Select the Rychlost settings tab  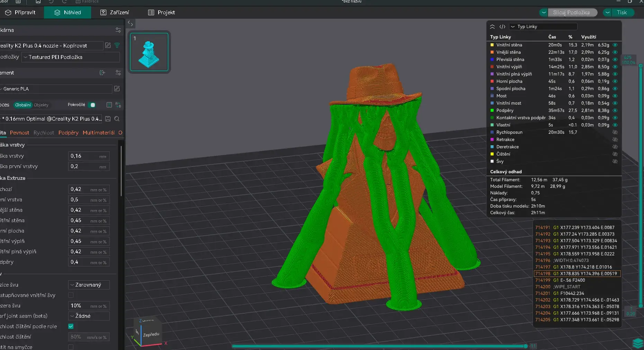click(x=44, y=133)
